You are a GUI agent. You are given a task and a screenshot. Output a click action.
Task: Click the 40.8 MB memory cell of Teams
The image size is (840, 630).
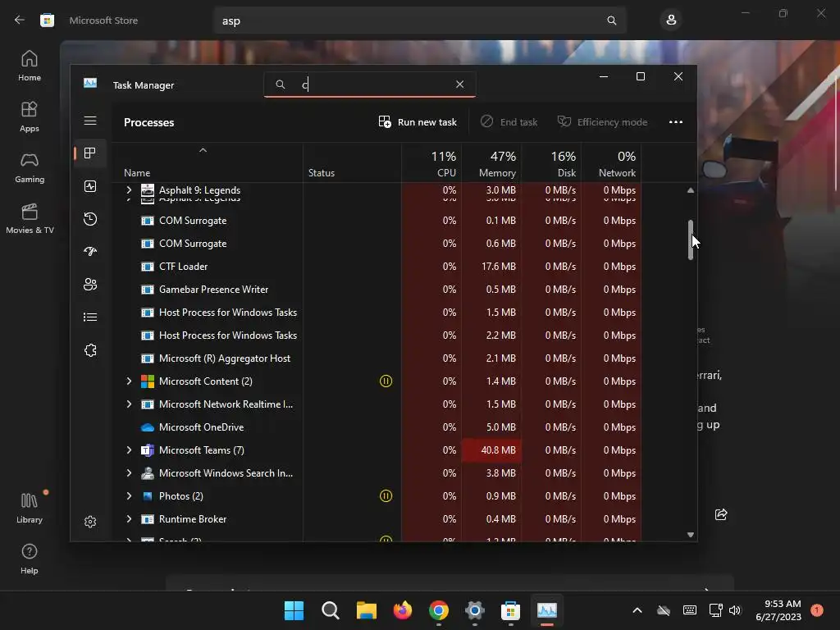492,450
